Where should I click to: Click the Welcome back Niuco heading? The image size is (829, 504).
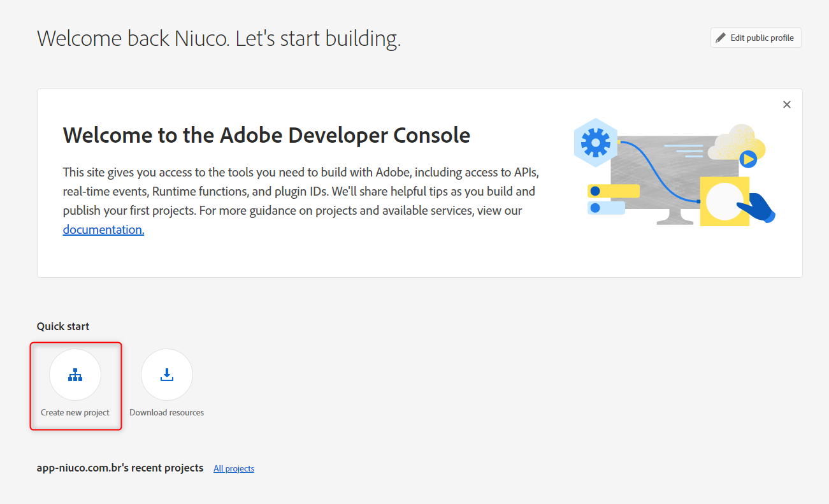point(219,38)
